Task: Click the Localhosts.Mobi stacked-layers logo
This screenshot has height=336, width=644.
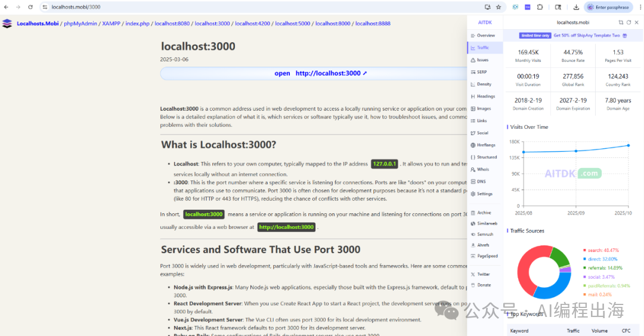Action: coord(7,23)
